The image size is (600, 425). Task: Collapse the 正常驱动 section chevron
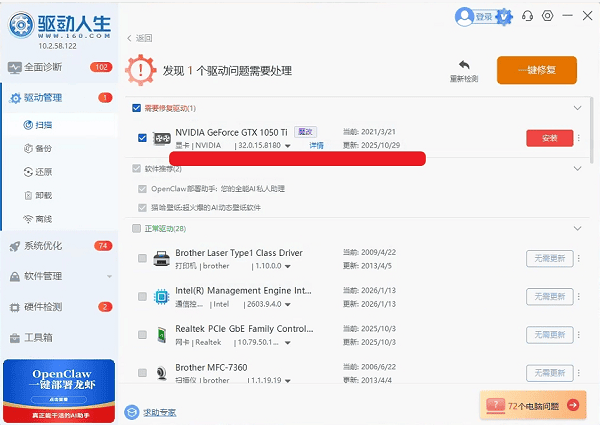point(577,228)
